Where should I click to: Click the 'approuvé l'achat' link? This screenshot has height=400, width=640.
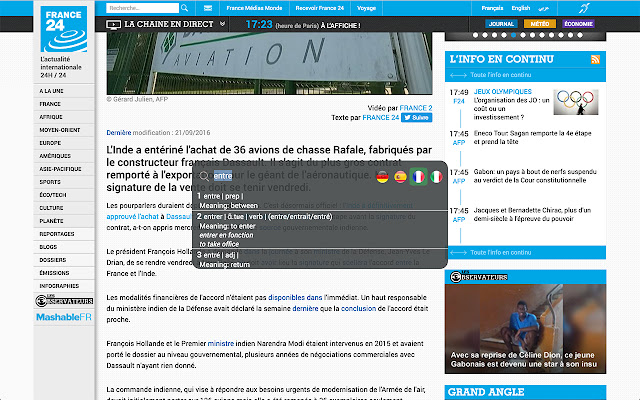pyautogui.click(x=132, y=217)
